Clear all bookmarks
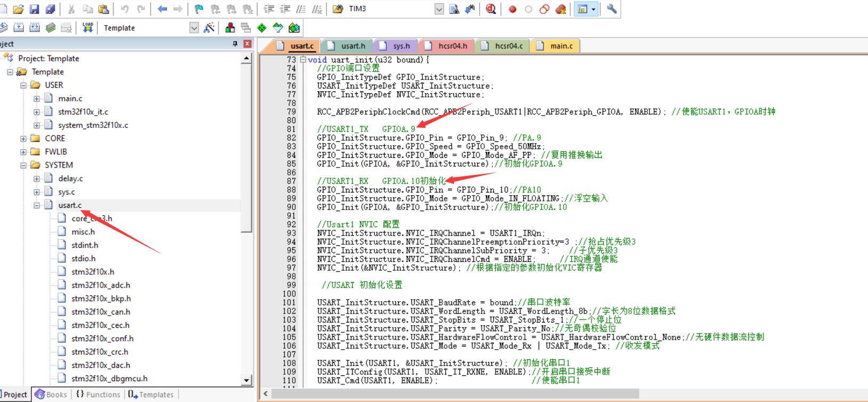The height and width of the screenshot is (402, 868). click(x=248, y=9)
